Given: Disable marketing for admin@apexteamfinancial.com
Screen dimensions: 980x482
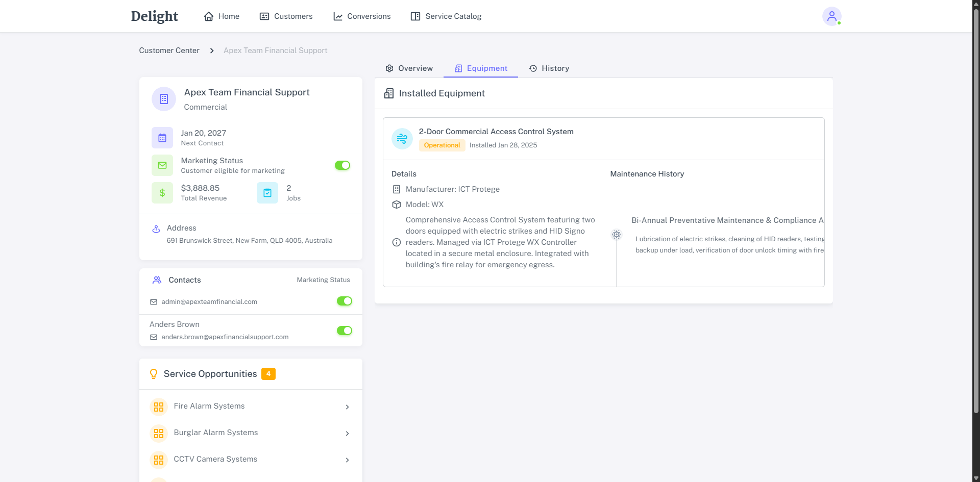Looking at the screenshot, I should (345, 301).
